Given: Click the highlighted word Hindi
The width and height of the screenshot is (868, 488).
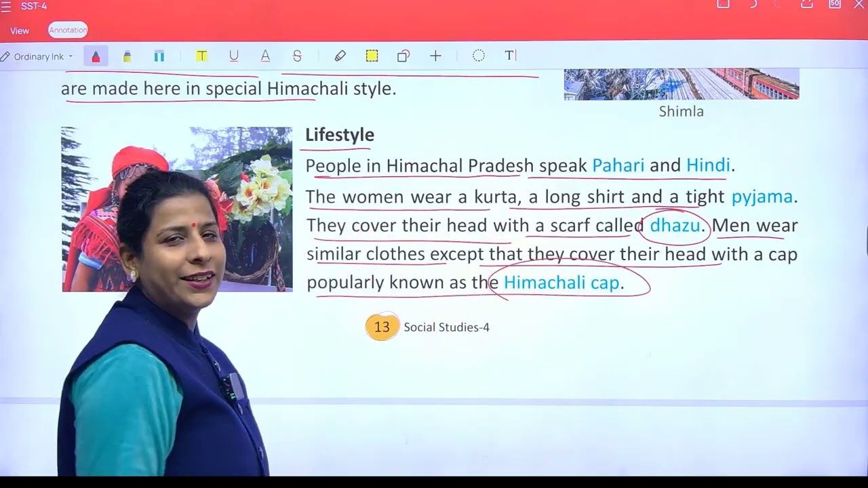Looking at the screenshot, I should [x=708, y=165].
